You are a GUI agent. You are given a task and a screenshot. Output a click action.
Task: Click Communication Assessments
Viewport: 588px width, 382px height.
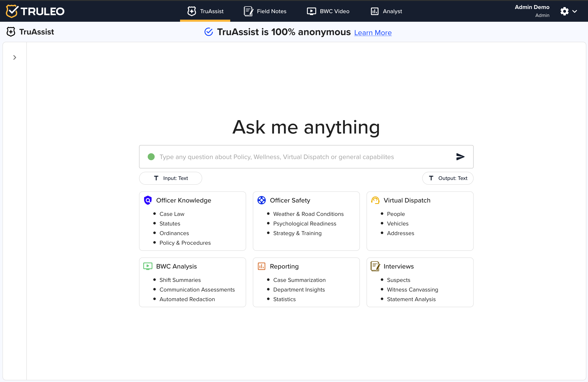[x=197, y=289]
